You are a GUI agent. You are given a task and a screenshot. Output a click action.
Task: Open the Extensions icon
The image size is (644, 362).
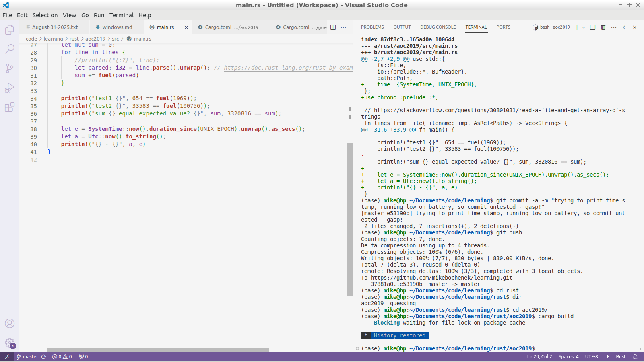coord(9,107)
